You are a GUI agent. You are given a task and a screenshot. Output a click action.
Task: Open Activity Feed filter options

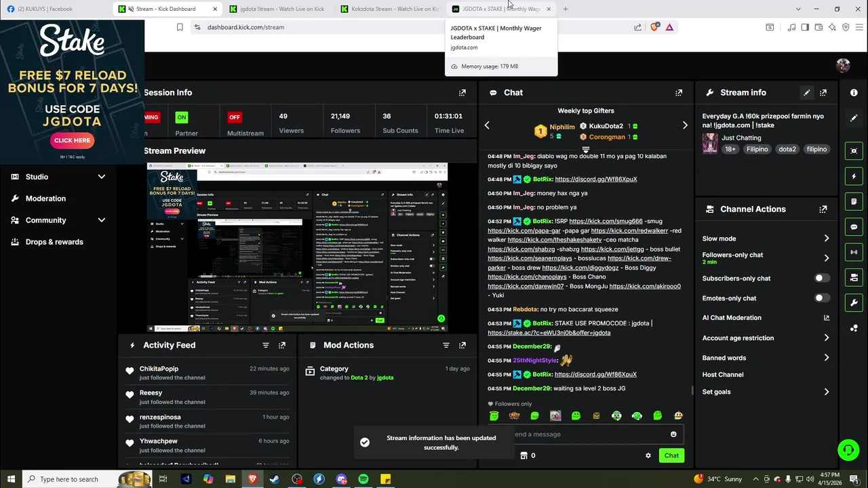pyautogui.click(x=266, y=345)
